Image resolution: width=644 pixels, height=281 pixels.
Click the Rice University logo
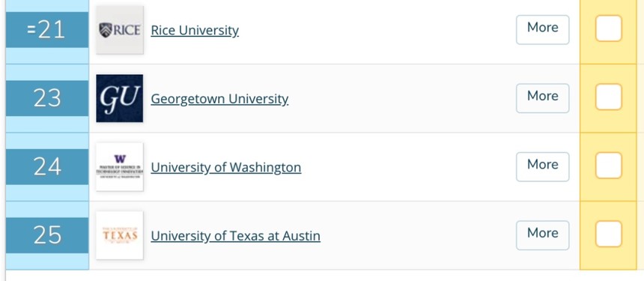coord(120,29)
